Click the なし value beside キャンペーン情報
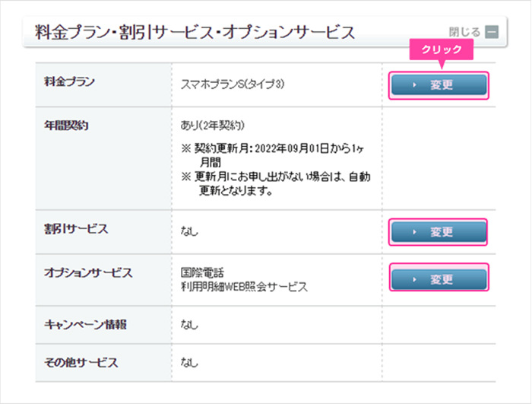The height and width of the screenshot is (404, 532). coord(189,326)
